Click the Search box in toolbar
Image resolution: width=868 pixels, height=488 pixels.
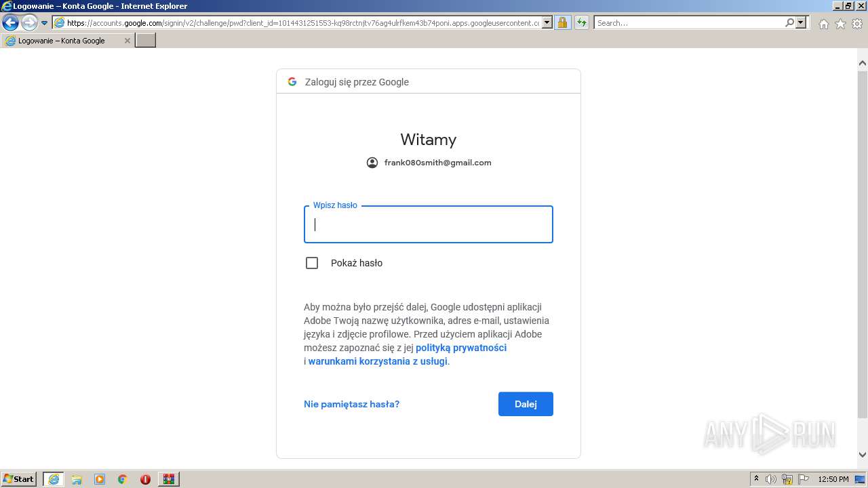[689, 23]
